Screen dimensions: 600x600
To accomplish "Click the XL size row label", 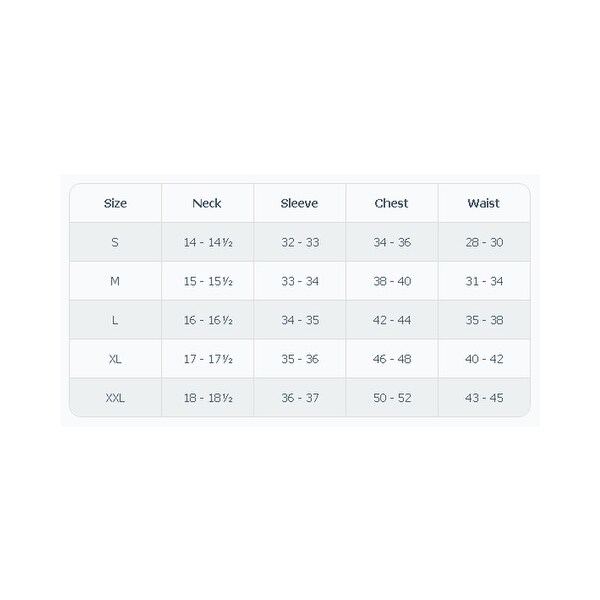I will point(115,359).
